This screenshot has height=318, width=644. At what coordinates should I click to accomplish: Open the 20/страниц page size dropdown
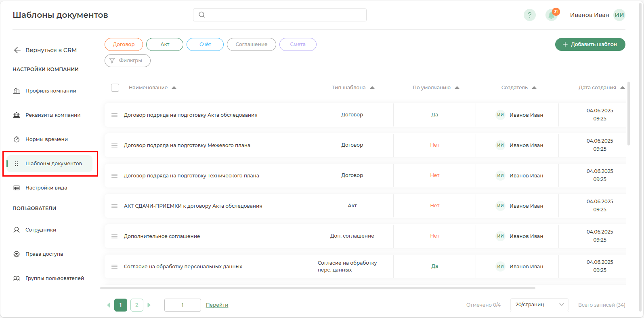coord(539,305)
